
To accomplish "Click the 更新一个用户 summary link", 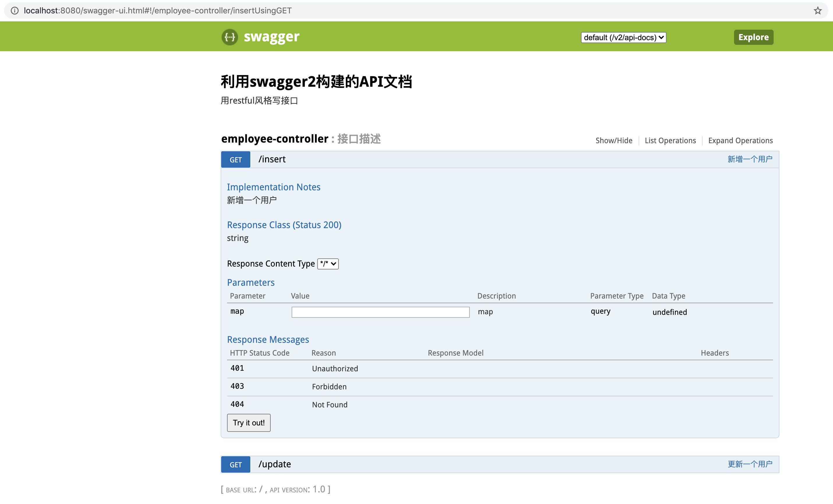I will (750, 464).
